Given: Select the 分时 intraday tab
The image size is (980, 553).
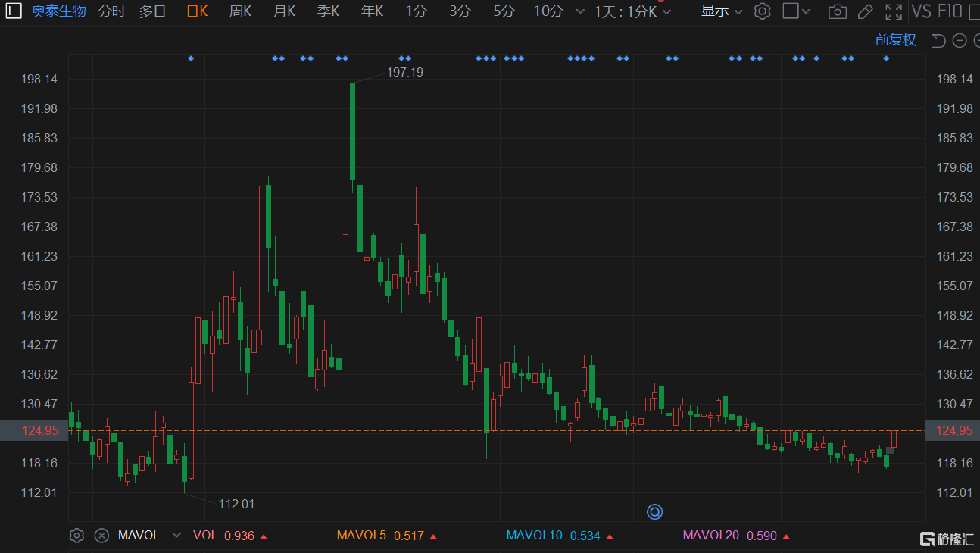Looking at the screenshot, I should (x=111, y=11).
